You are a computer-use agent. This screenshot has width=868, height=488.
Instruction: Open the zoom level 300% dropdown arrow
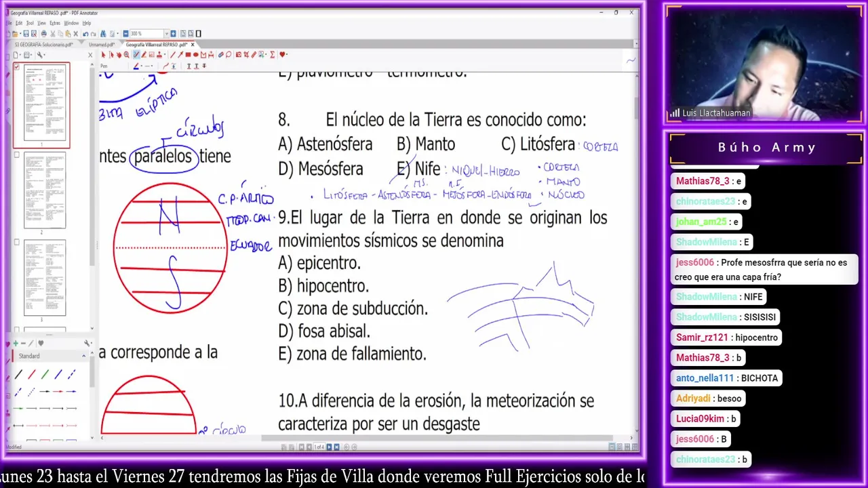166,33
